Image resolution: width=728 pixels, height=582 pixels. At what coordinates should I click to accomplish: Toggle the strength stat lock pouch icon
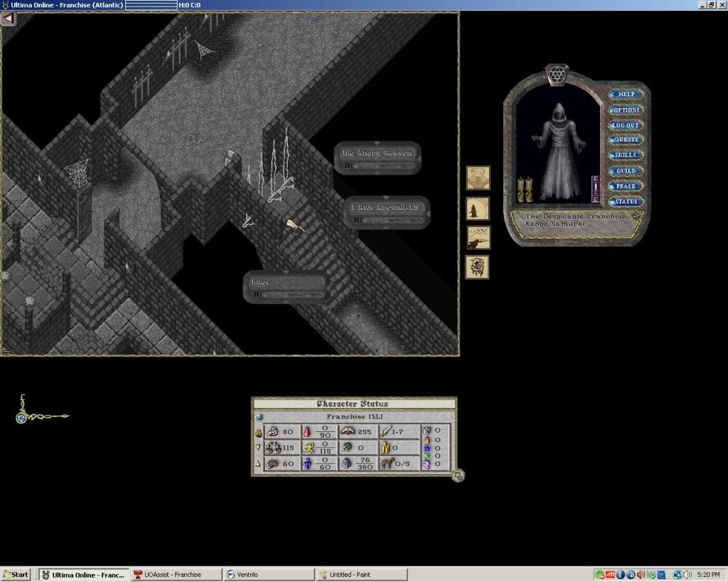(259, 433)
